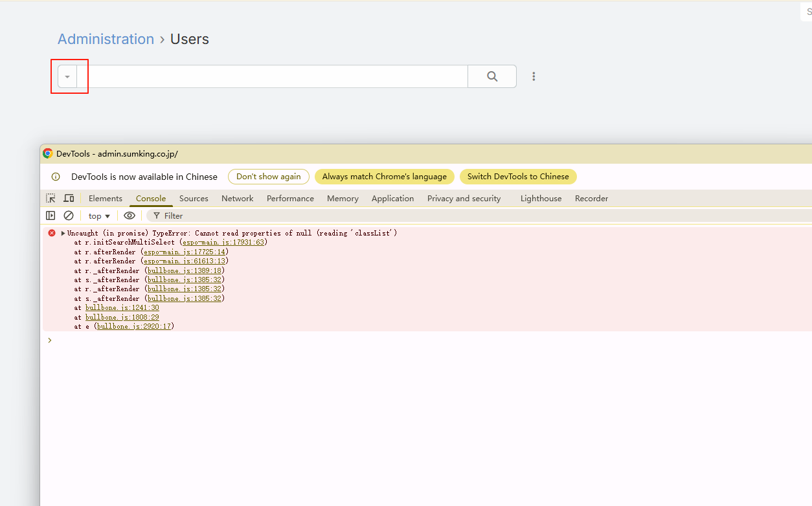Image resolution: width=812 pixels, height=506 pixels.
Task: Open the bullbone.js:2920:17 source link
Action: coord(134,327)
